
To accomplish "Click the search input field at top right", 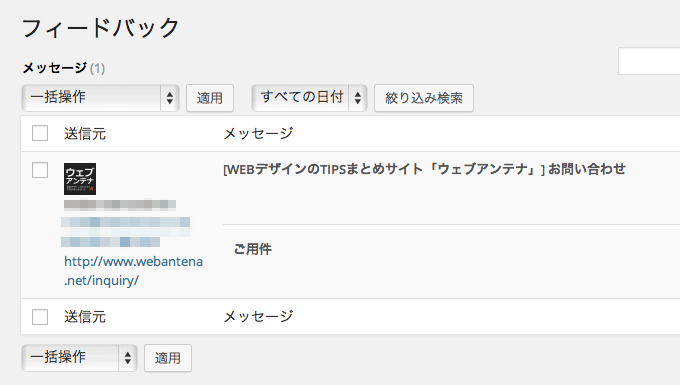I will click(x=649, y=61).
